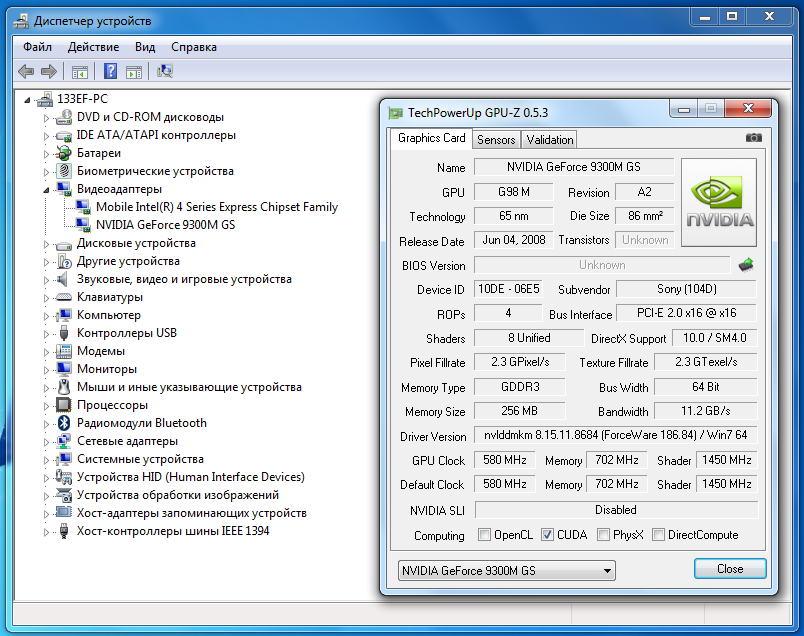The width and height of the screenshot is (804, 636).
Task: Click the blue Help question mark toolbar icon
Action: [110, 71]
